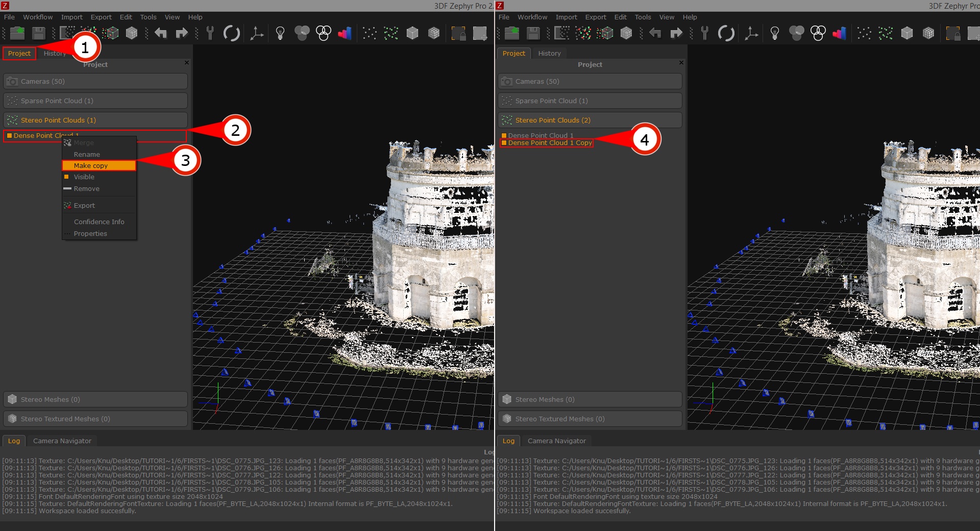The height and width of the screenshot is (531, 980).
Task: Collapse Stereo Point Clouds (1) in left window
Action: [95, 120]
